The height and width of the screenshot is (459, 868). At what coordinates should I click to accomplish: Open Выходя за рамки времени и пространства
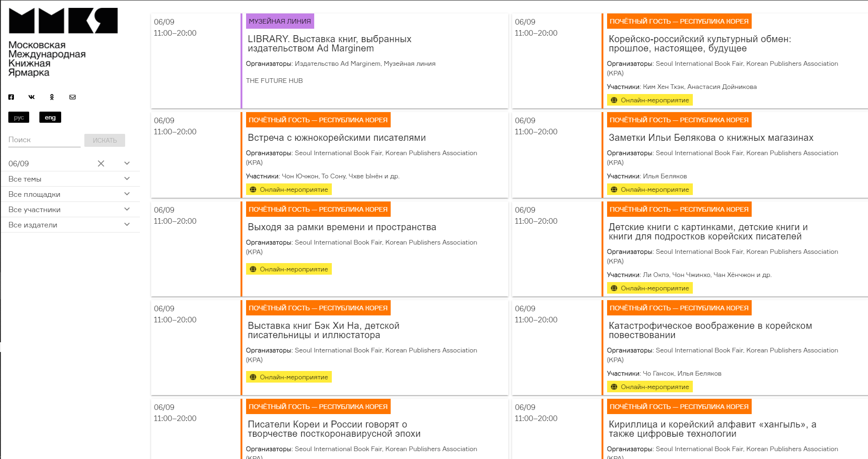tap(342, 227)
